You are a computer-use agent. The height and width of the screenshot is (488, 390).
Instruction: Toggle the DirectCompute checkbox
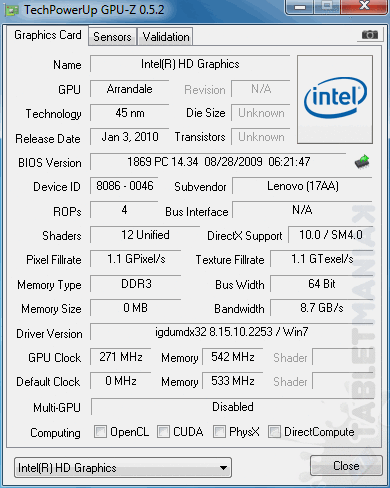274,431
